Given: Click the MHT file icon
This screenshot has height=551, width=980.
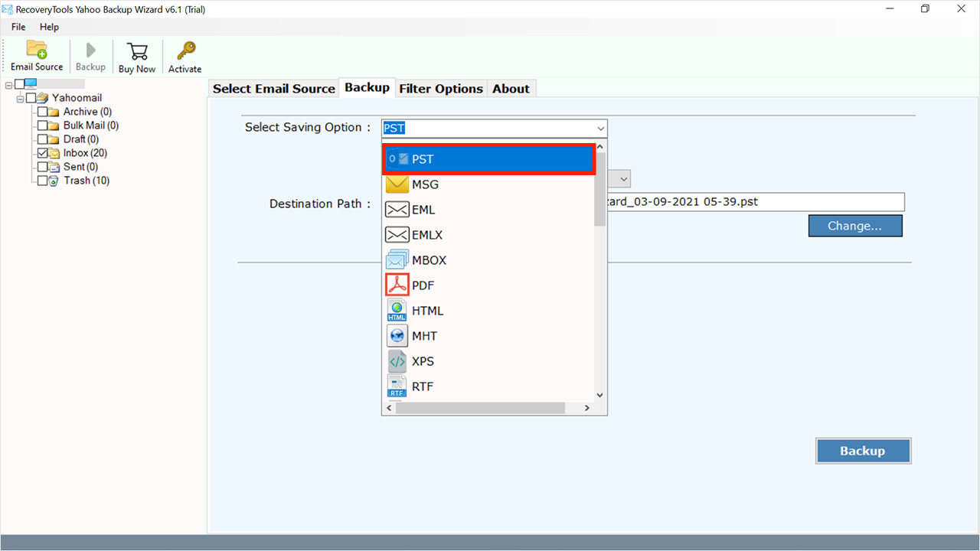Looking at the screenshot, I should click(x=397, y=336).
